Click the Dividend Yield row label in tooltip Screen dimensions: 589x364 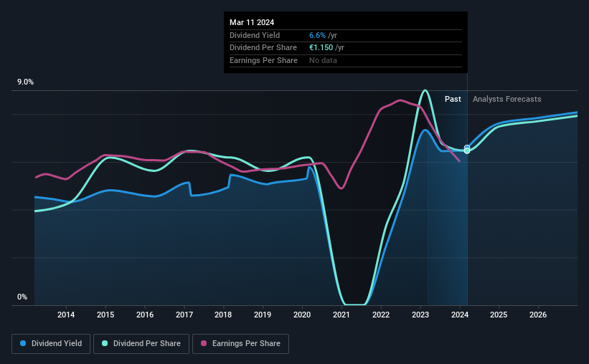tap(255, 35)
